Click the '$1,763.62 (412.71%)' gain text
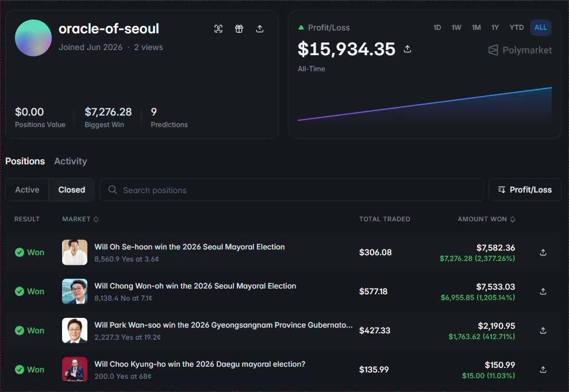The image size is (569, 392). pyautogui.click(x=482, y=336)
